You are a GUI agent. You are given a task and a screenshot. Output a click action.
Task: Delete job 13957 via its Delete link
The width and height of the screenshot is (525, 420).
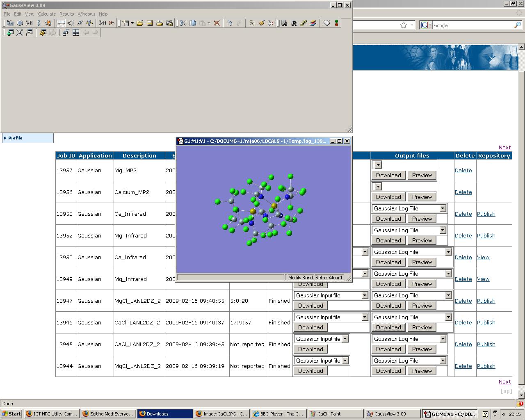(x=463, y=171)
